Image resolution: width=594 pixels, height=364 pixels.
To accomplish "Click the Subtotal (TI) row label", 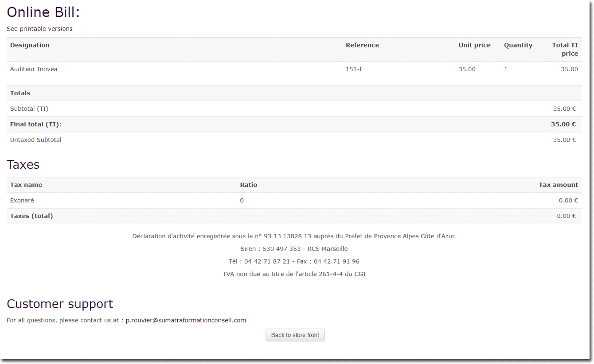I will pyautogui.click(x=29, y=109).
